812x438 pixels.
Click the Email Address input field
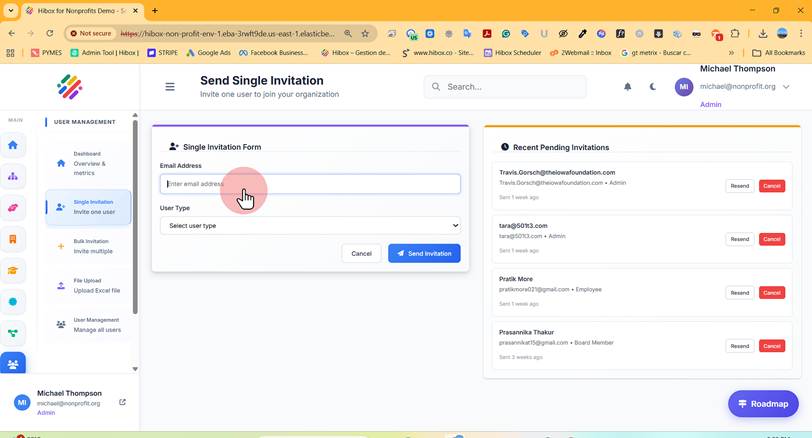coord(310,184)
